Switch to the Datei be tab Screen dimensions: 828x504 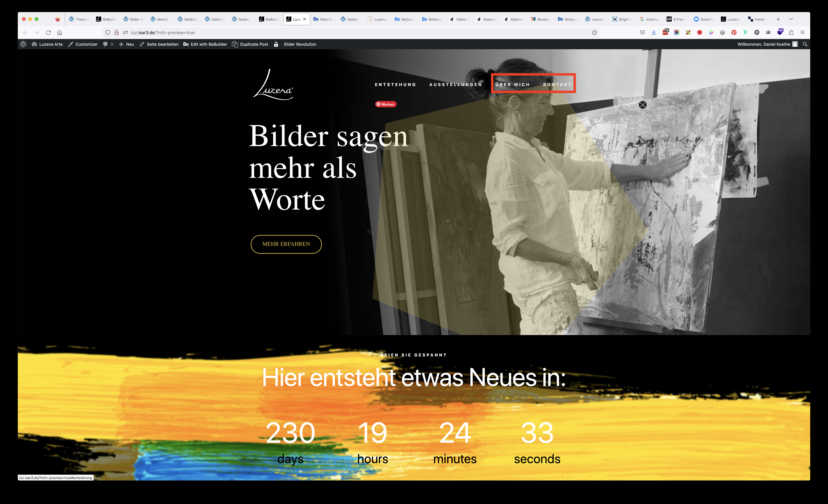tap(215, 19)
